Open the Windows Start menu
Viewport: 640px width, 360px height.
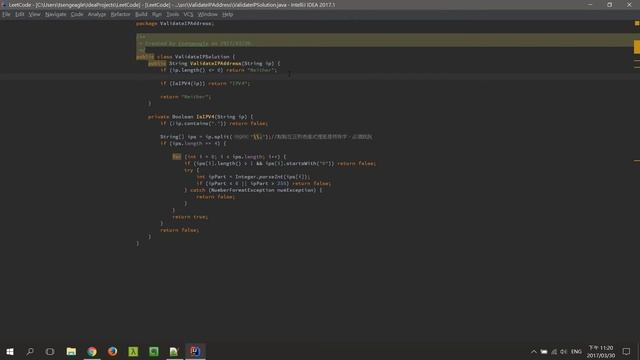[x=10, y=351]
